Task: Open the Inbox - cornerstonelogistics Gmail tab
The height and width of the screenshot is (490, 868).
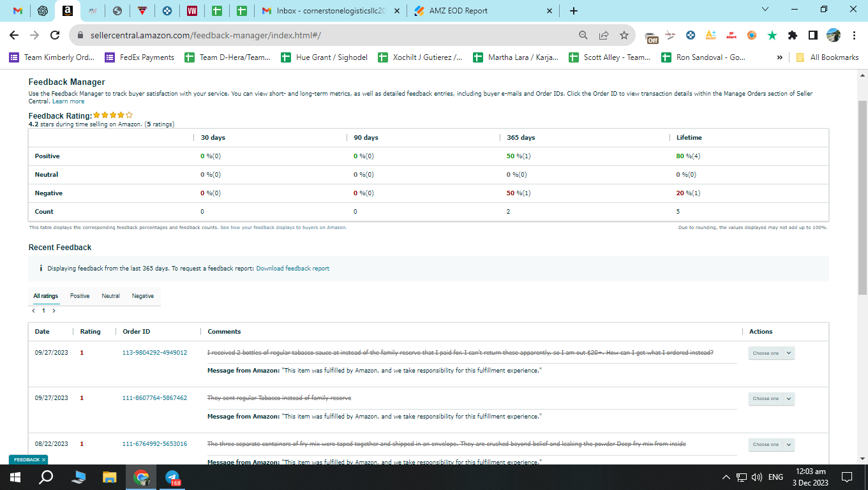Action: (332, 11)
